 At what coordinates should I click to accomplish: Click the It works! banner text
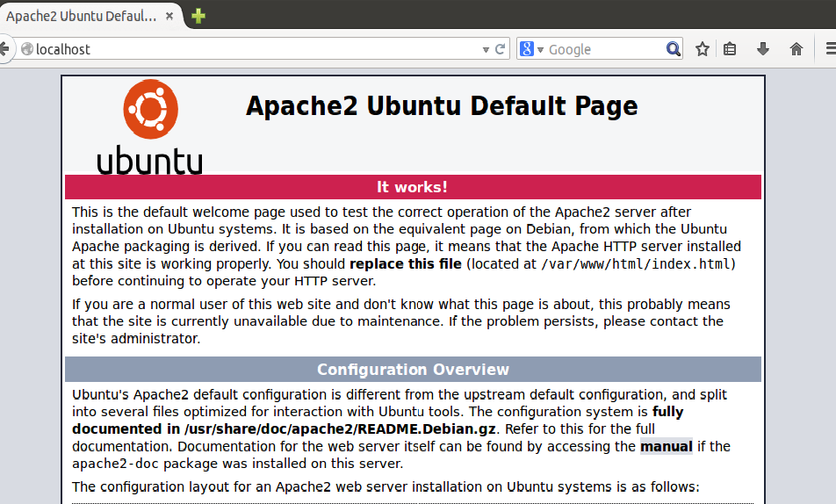[412, 187]
